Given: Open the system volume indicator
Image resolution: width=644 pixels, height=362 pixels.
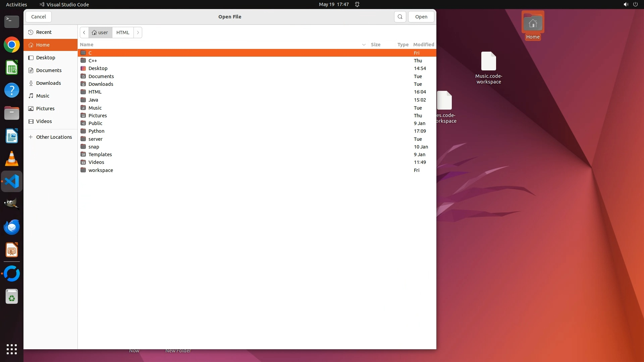Looking at the screenshot, I should [x=626, y=4].
